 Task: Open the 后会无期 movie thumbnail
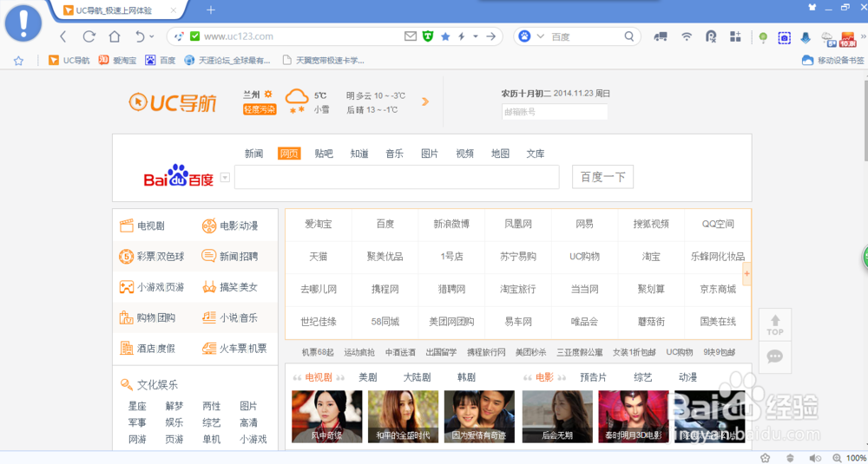point(557,416)
